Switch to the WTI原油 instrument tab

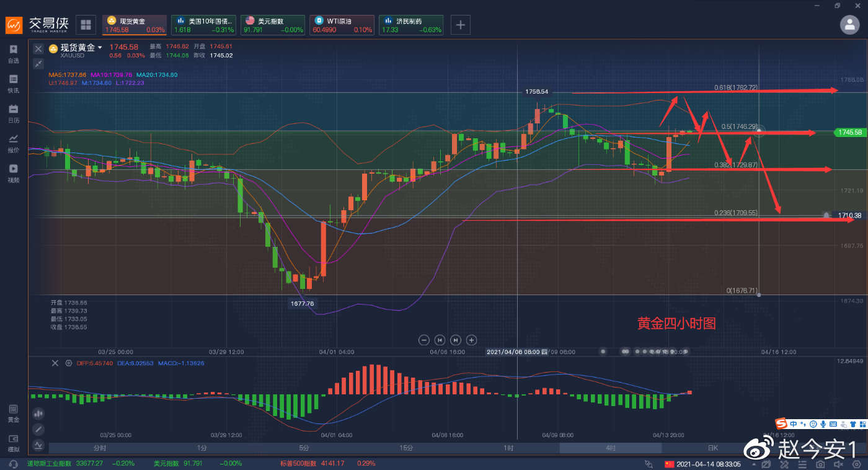coord(342,25)
